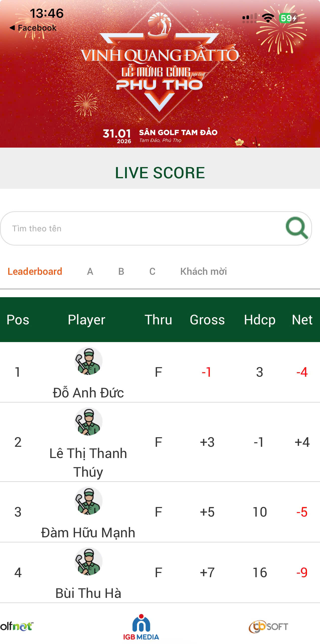This screenshot has height=644, width=320.
Task: Open the Khách mời tab
Action: [203, 271]
